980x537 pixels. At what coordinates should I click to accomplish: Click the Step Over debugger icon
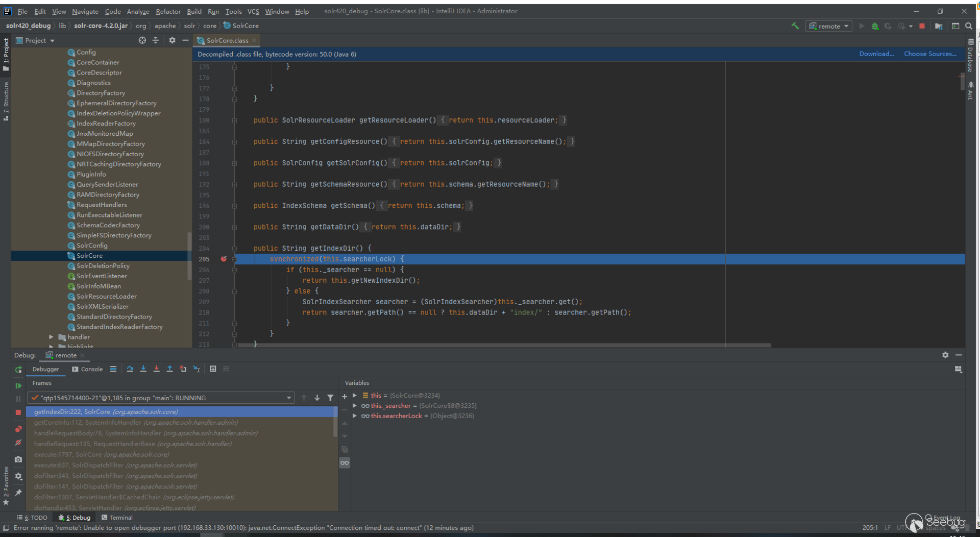(x=130, y=369)
